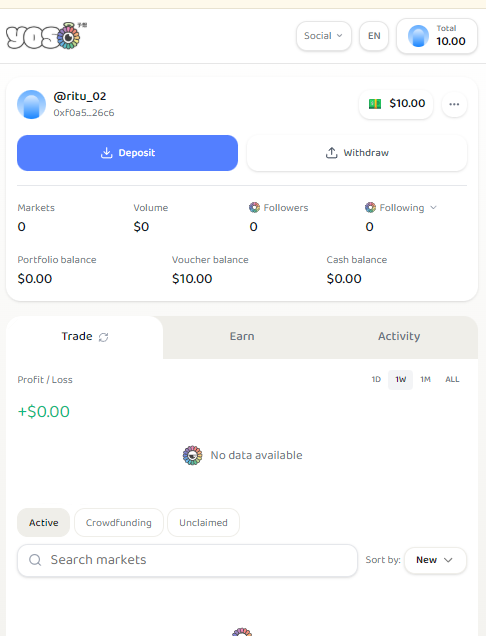
Task: Click the Search markets input field
Action: tap(187, 560)
